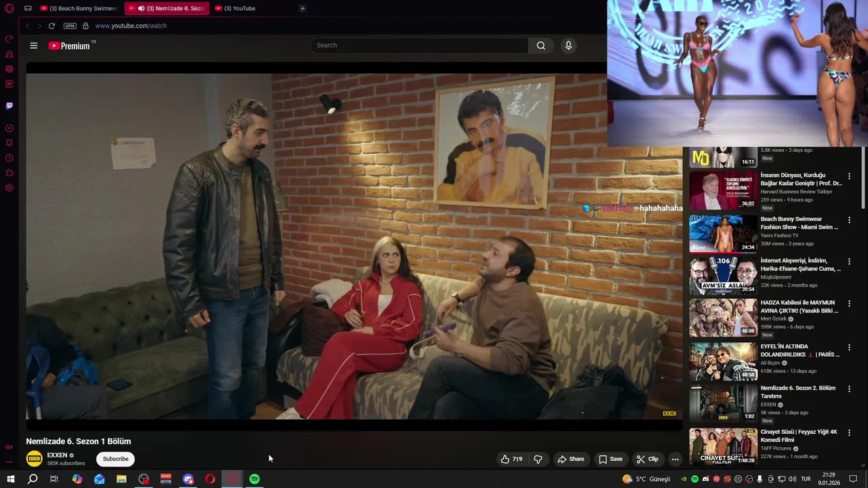868x488 pixels.
Task: Open Nemlizade 6. Sezon 2. Bölüm Tanıtımı title
Action: (x=797, y=392)
